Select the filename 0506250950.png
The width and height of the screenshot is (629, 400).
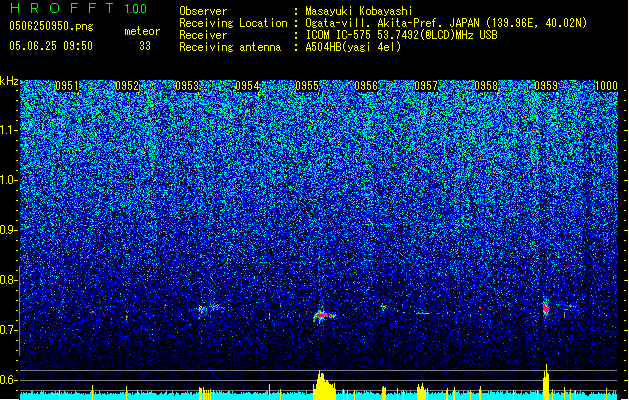[x=51, y=26]
